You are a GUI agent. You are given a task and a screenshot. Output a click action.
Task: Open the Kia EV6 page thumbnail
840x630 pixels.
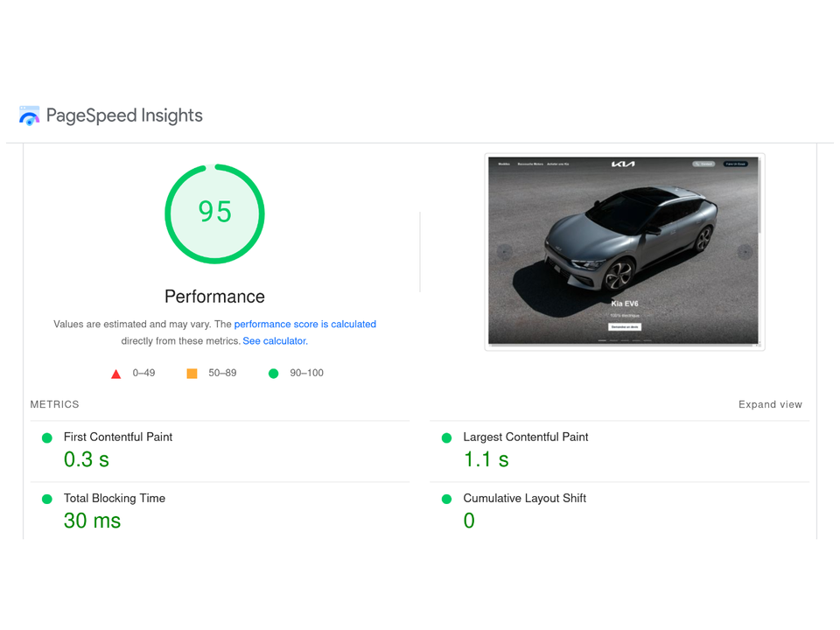click(623, 251)
